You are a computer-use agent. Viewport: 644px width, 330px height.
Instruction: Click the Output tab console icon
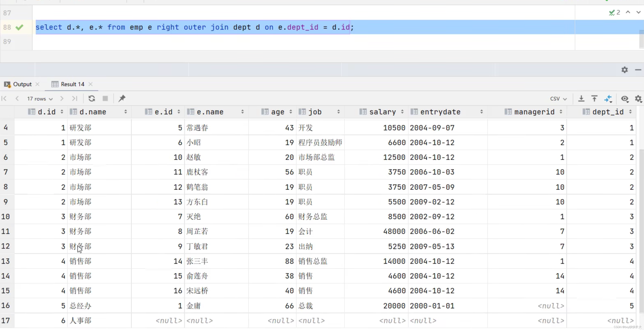[8, 84]
